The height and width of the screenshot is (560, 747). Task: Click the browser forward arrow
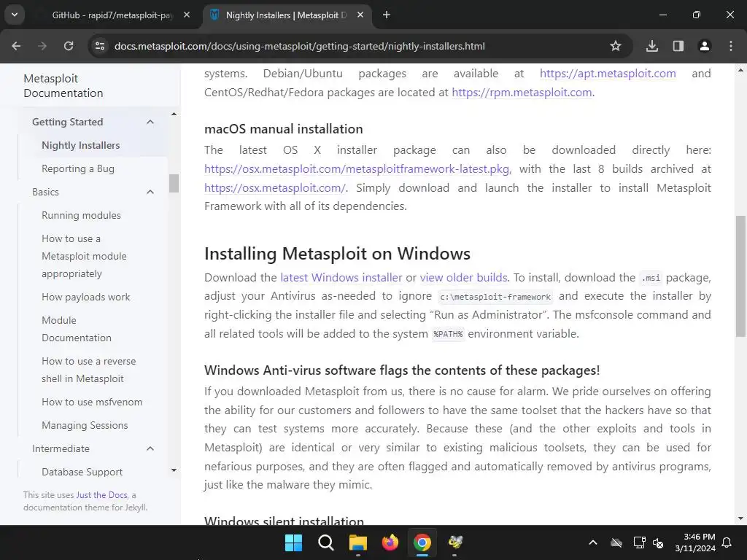click(x=42, y=46)
